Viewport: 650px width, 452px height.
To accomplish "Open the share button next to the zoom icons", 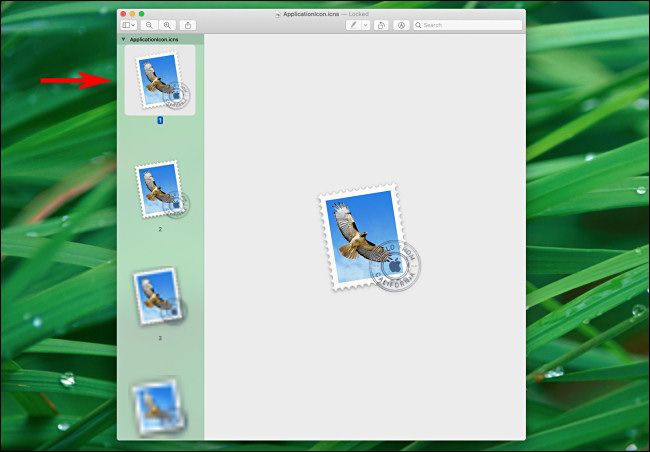I will tap(188, 25).
